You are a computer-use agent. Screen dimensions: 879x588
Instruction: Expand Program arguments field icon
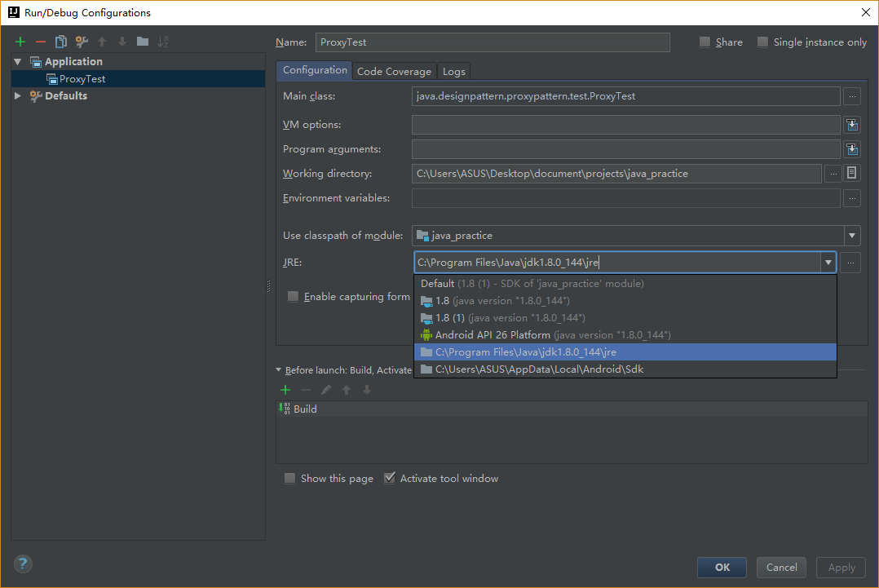point(852,149)
